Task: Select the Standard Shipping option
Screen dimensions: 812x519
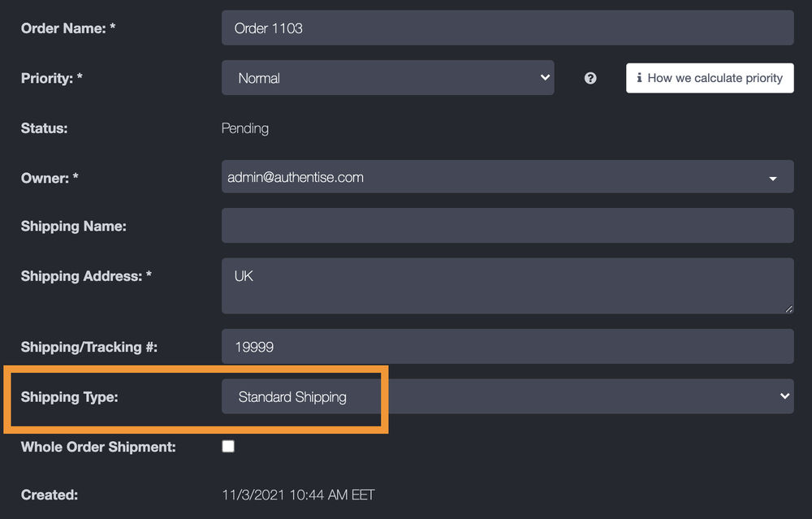Action: [292, 396]
